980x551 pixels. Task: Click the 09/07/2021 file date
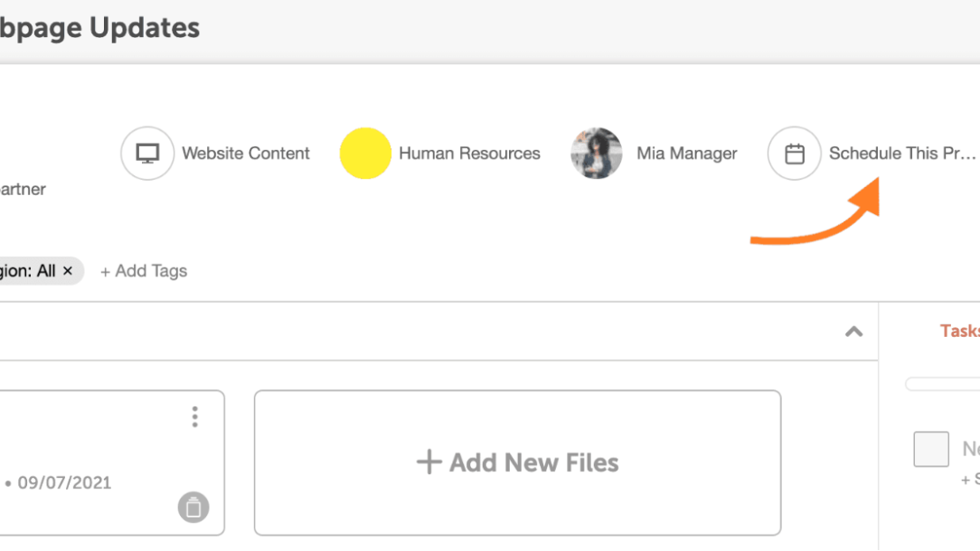click(x=64, y=483)
